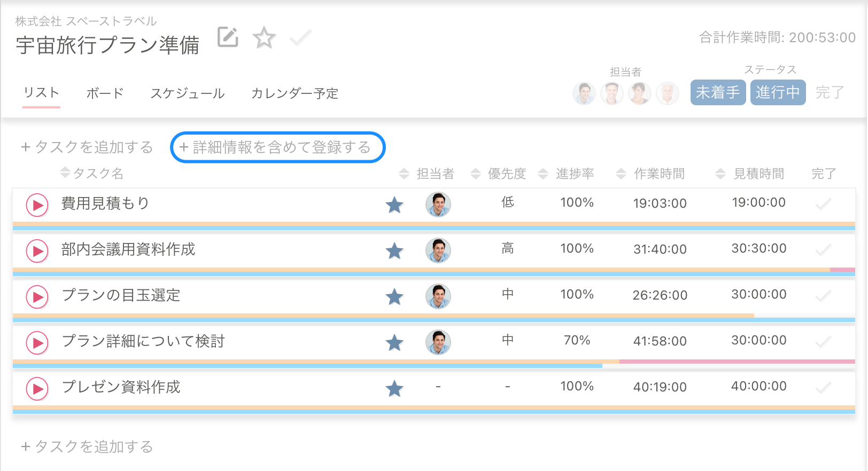This screenshot has height=471, width=868.
Task: Click assignee avatar on プラン詳細について検討 row
Action: click(x=438, y=342)
